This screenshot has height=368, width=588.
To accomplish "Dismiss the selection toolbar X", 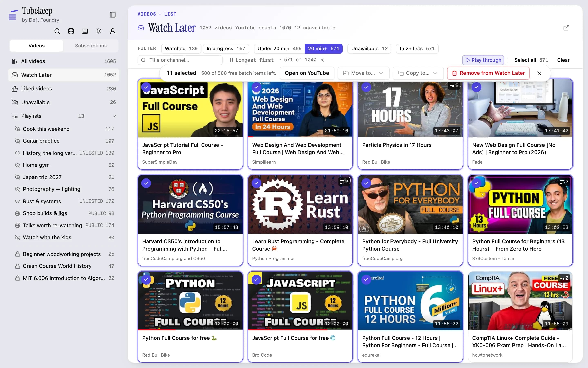I will pyautogui.click(x=539, y=73).
